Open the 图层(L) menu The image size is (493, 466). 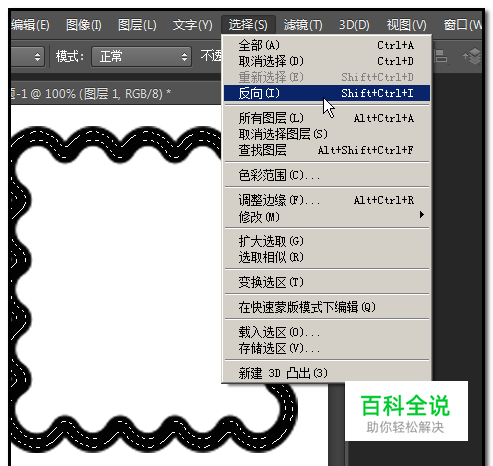tap(137, 25)
